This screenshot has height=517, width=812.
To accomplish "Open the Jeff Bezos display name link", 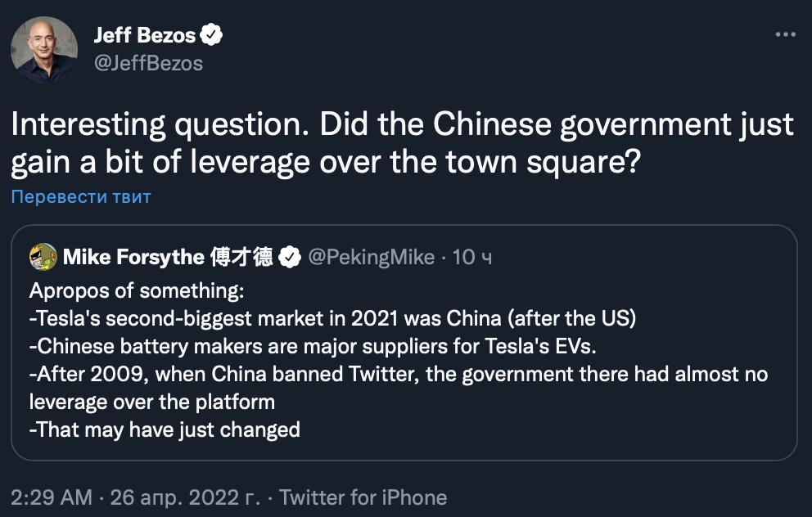I will click(145, 35).
